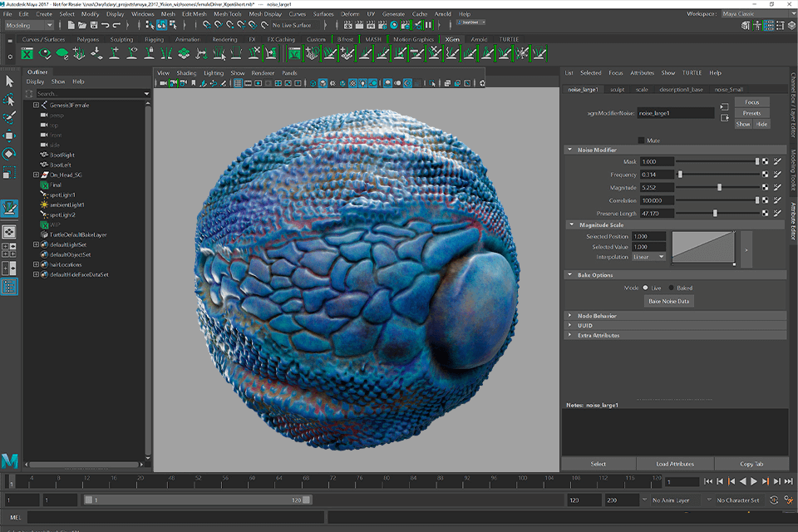Enable the Mute checkbox
Viewport: 798px width, 532px height.
641,140
